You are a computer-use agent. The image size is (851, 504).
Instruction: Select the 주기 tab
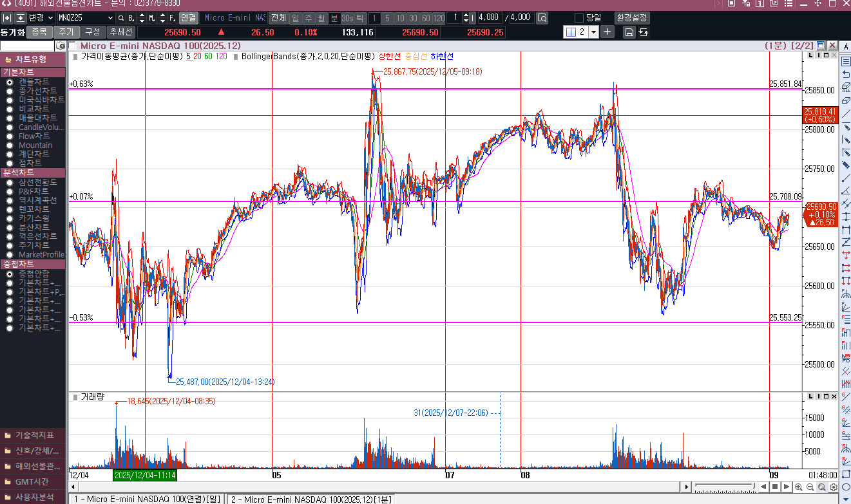(66, 32)
